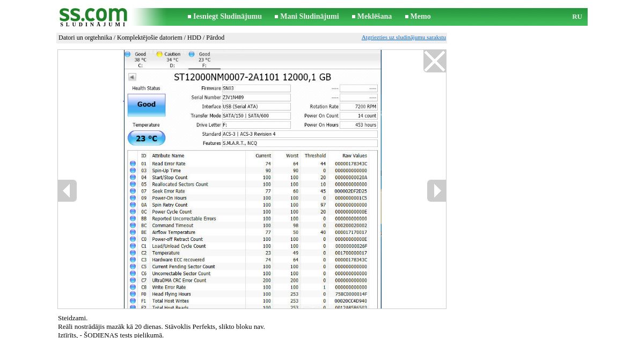Open HDD breadcrumb link

point(194,38)
